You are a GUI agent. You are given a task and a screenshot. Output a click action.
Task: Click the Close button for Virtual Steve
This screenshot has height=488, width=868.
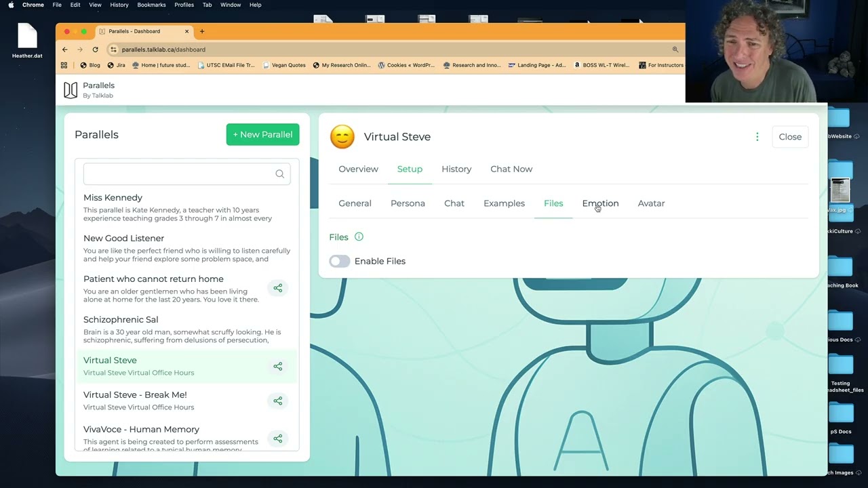pyautogui.click(x=790, y=137)
